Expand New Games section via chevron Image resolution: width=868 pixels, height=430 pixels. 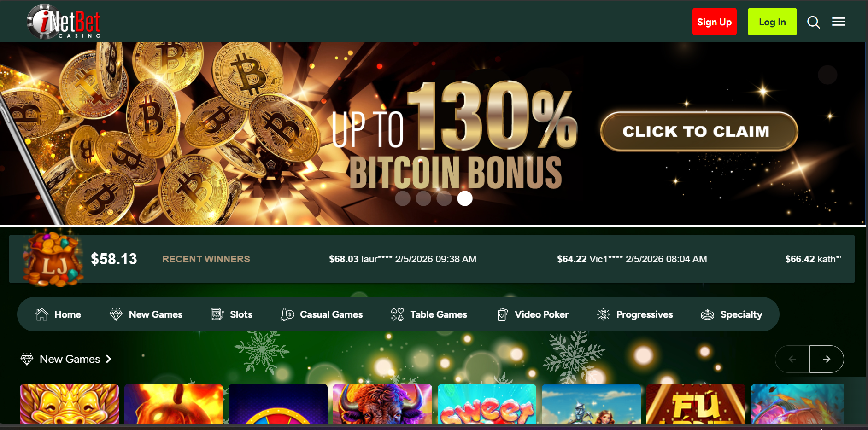[x=109, y=359]
